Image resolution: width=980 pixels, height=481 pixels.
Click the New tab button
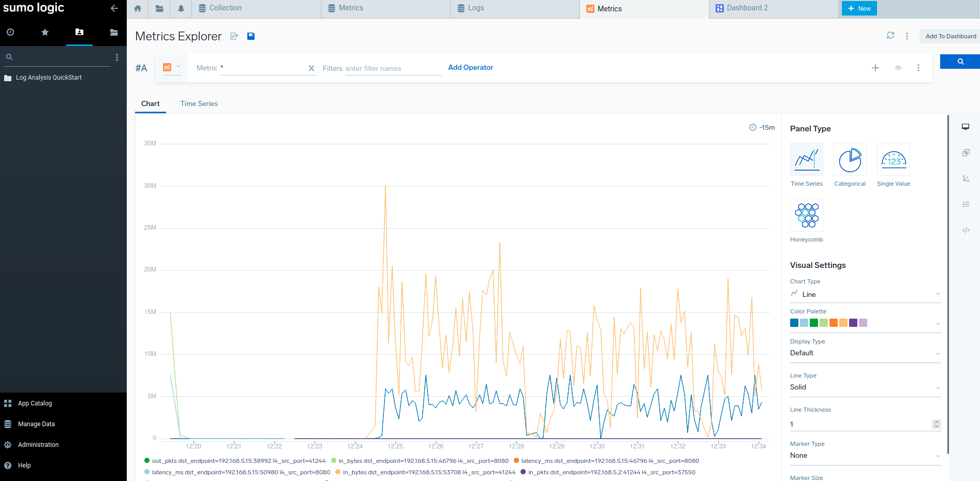click(859, 8)
